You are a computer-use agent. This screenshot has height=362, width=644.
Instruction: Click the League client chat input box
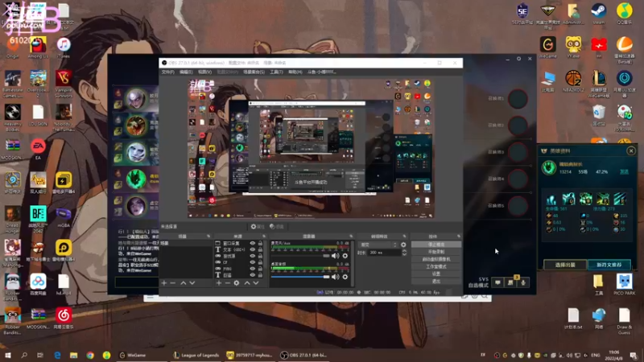coord(137,282)
